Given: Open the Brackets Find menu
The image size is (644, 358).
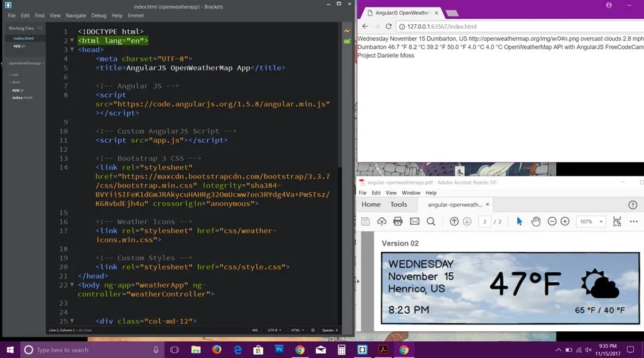Looking at the screenshot, I should pyautogui.click(x=40, y=15).
